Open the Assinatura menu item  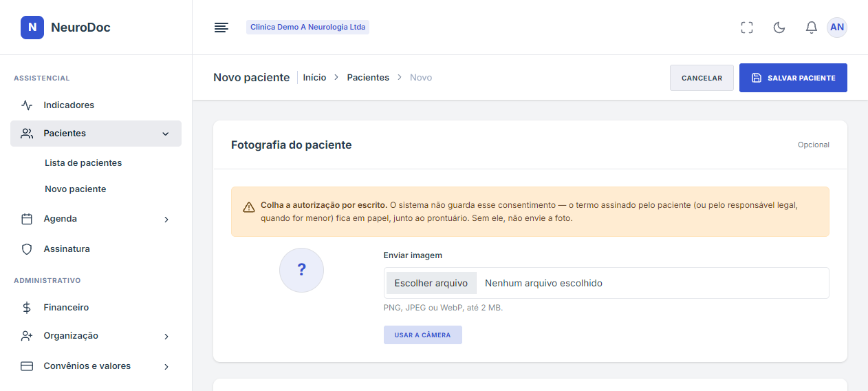pos(96,249)
